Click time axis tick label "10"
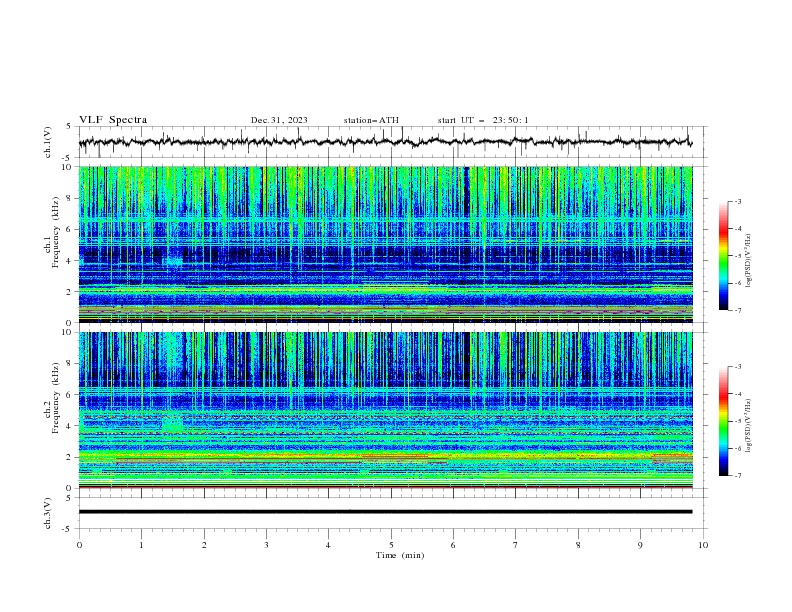Viewport: 792px width, 612px height. tap(703, 545)
